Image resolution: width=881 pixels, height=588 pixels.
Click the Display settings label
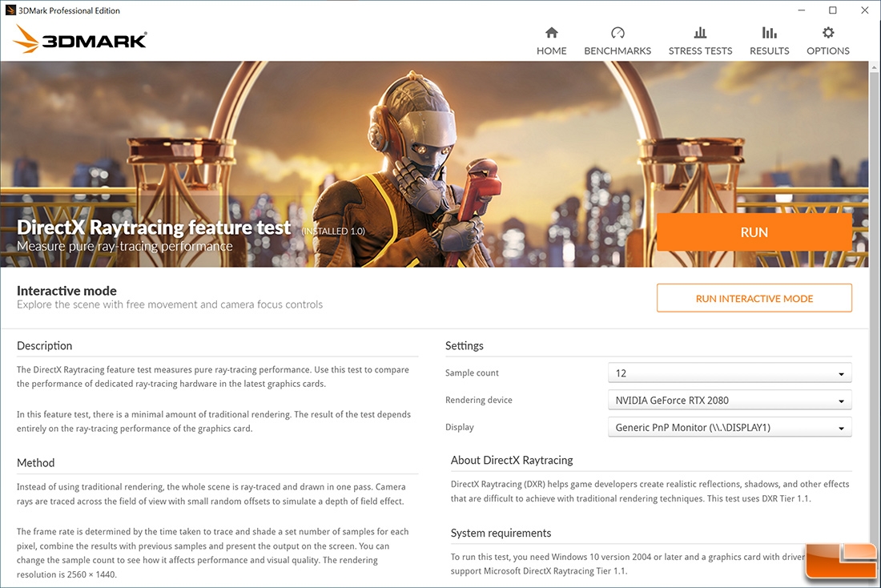click(x=460, y=427)
